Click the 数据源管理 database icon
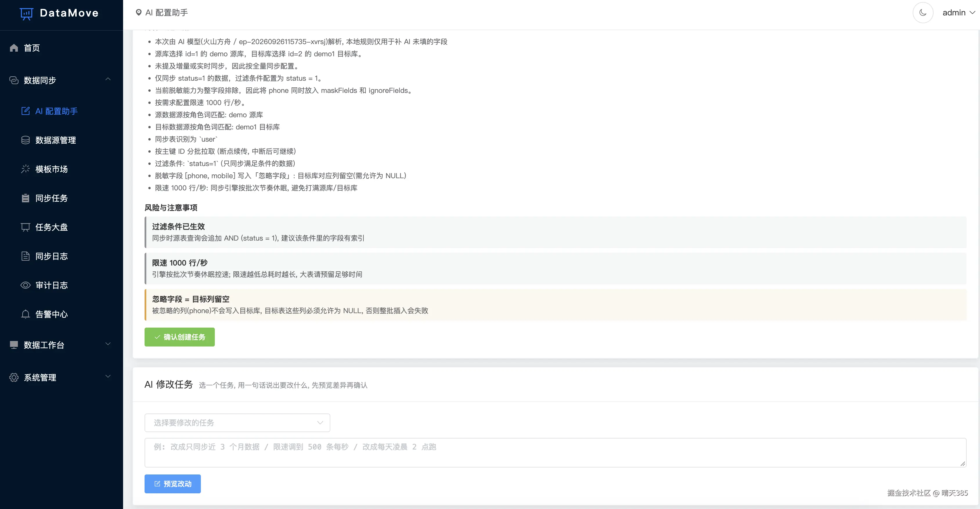The width and height of the screenshot is (980, 509). [x=26, y=140]
